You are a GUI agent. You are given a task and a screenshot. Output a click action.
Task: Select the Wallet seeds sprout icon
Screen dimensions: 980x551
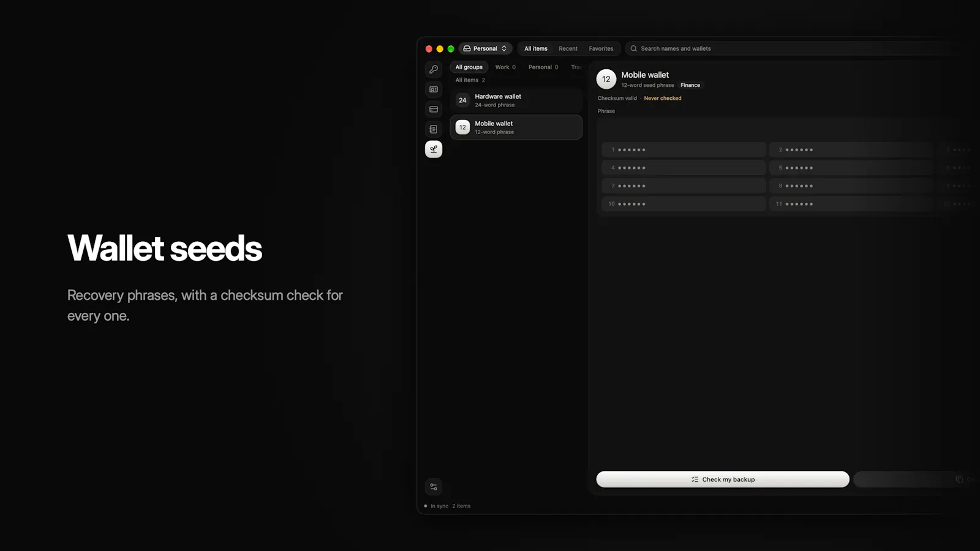click(x=434, y=149)
